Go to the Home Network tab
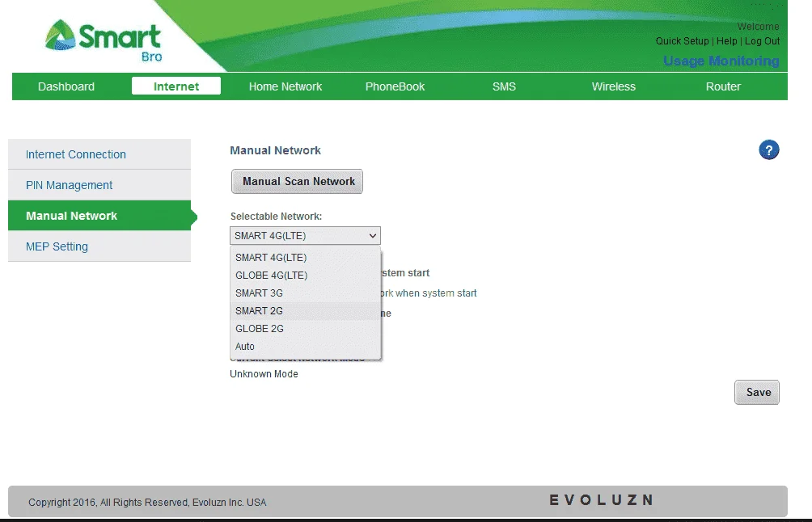Viewport: 812px width, 522px height. pos(285,86)
